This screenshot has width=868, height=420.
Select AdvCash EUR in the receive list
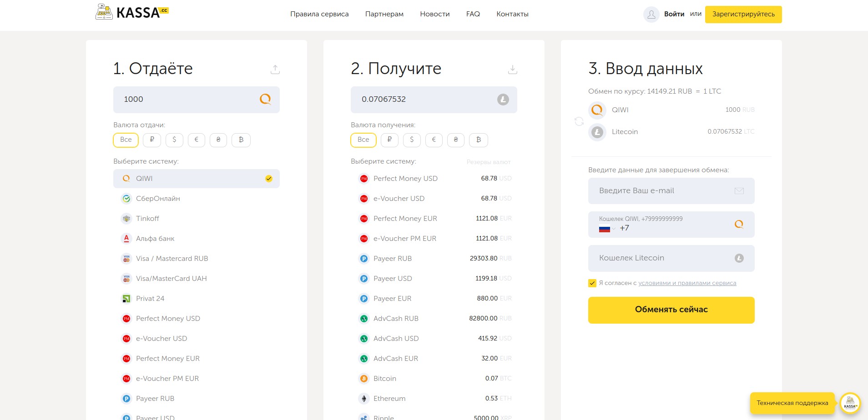(x=434, y=359)
